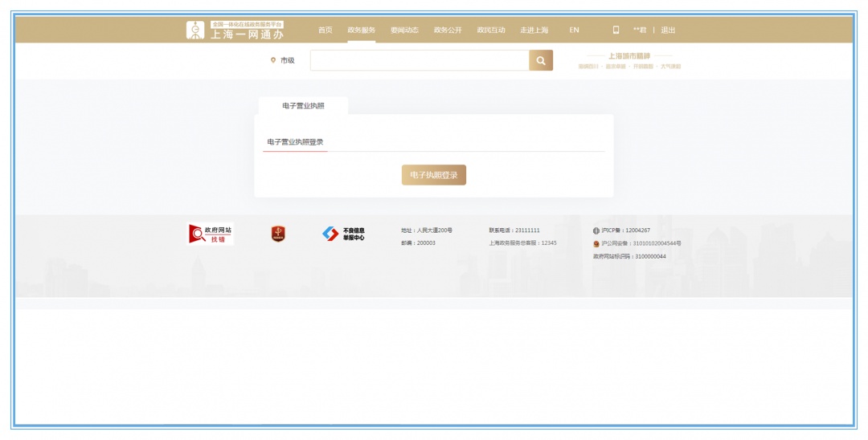Image resolution: width=868 pixels, height=440 pixels.
Task: Open the 沪公网安备 31010102004544号 link
Action: [641, 244]
